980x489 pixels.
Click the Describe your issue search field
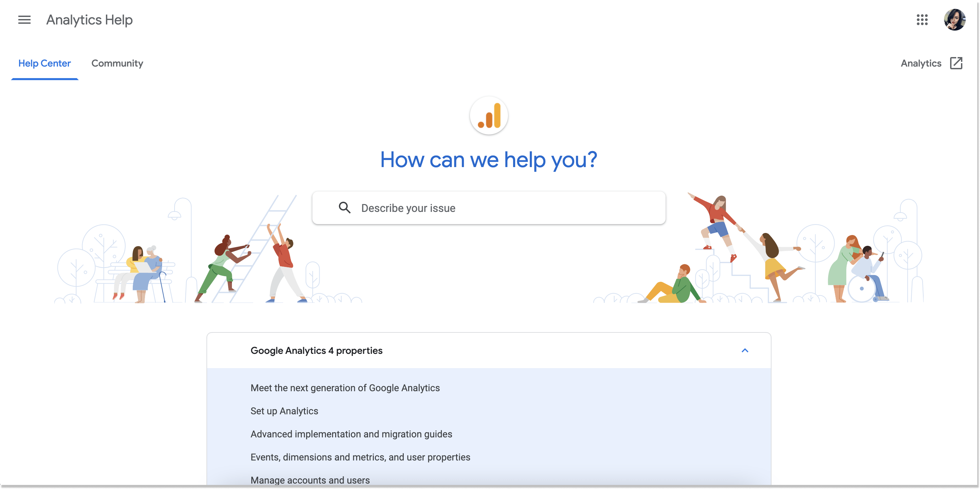(x=491, y=207)
